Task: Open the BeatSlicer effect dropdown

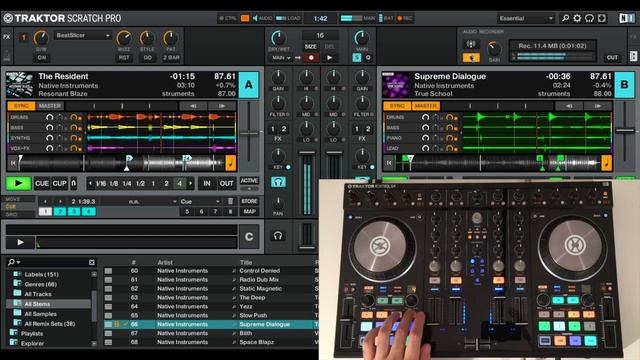Action: (x=83, y=36)
